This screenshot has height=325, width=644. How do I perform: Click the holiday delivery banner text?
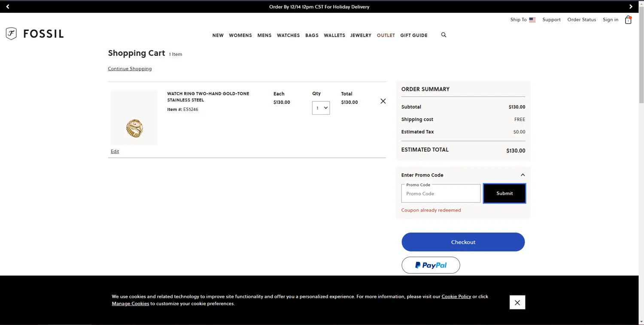pos(319,7)
